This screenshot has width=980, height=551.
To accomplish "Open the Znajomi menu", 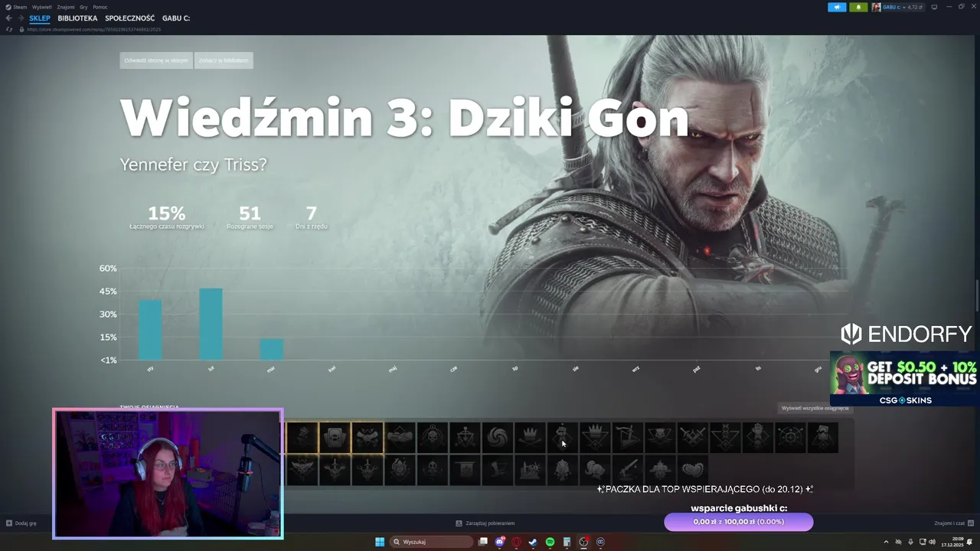I will point(66,7).
